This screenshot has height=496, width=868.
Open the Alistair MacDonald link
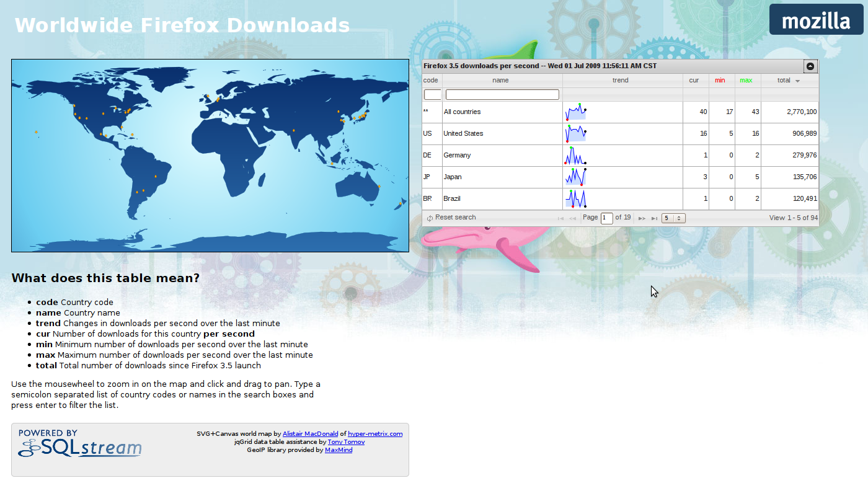(310, 434)
